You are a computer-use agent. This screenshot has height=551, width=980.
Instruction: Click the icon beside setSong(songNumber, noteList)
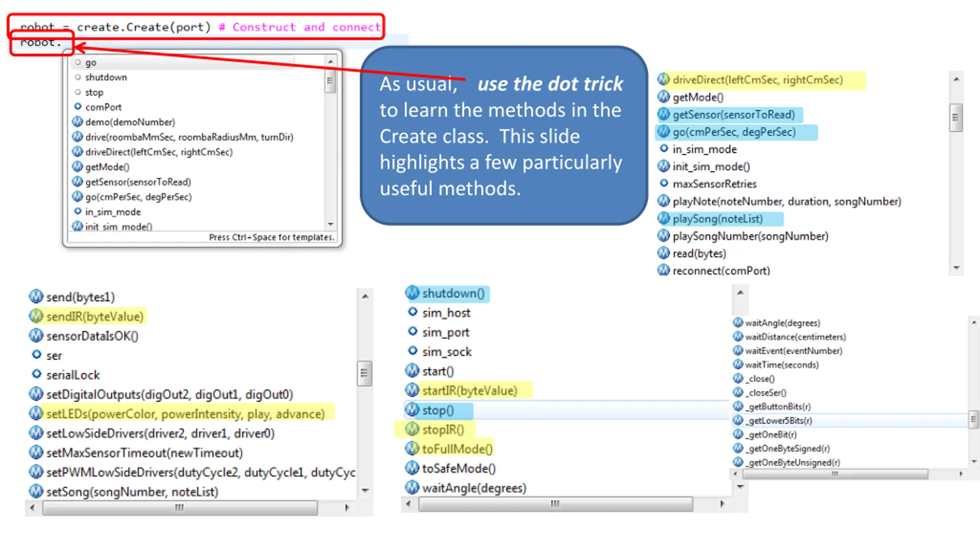(x=36, y=491)
